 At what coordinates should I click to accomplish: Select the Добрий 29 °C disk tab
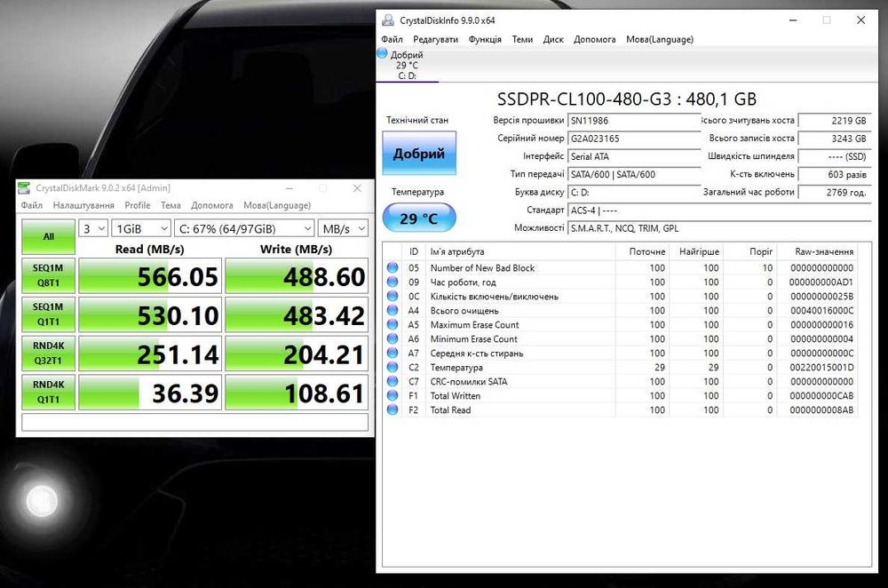408,65
